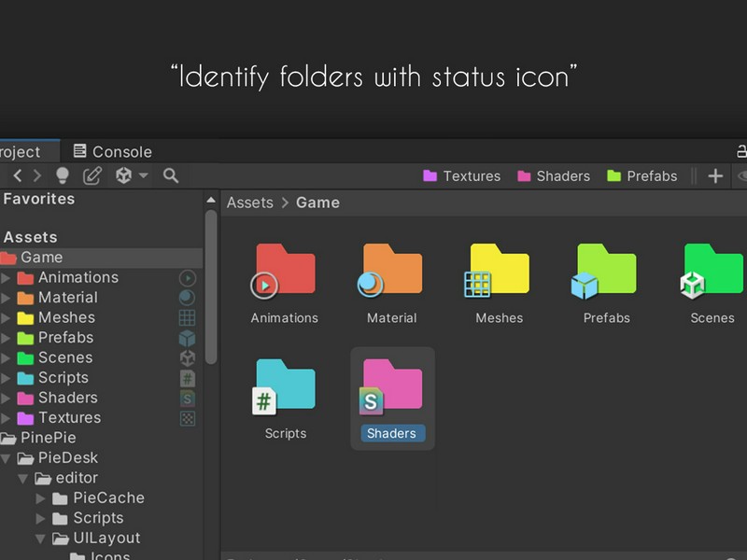Open the dropdown arrow beside the cube icon

coord(144,175)
